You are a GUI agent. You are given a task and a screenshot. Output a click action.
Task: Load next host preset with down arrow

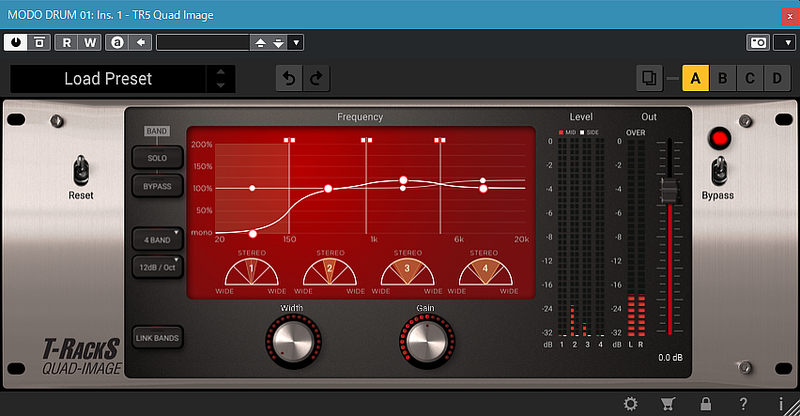click(278, 43)
